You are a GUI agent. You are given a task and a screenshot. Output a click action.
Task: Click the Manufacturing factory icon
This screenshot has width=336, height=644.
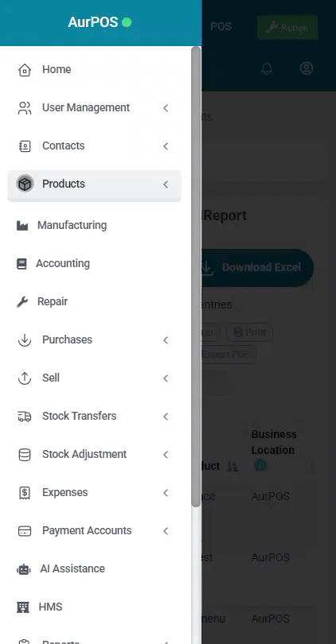click(x=22, y=226)
